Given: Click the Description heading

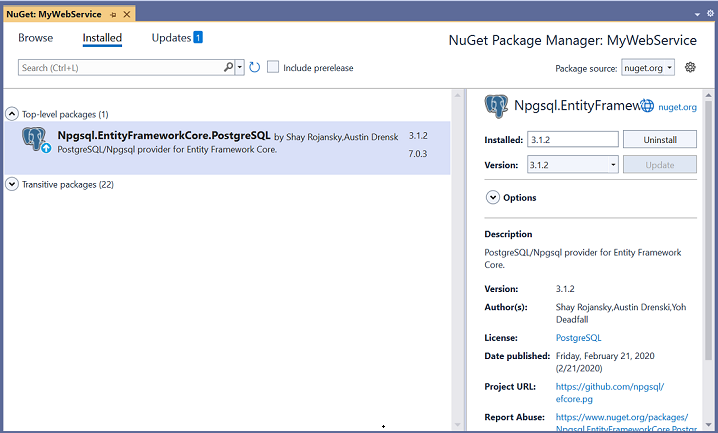Looking at the screenshot, I should pos(508,234).
